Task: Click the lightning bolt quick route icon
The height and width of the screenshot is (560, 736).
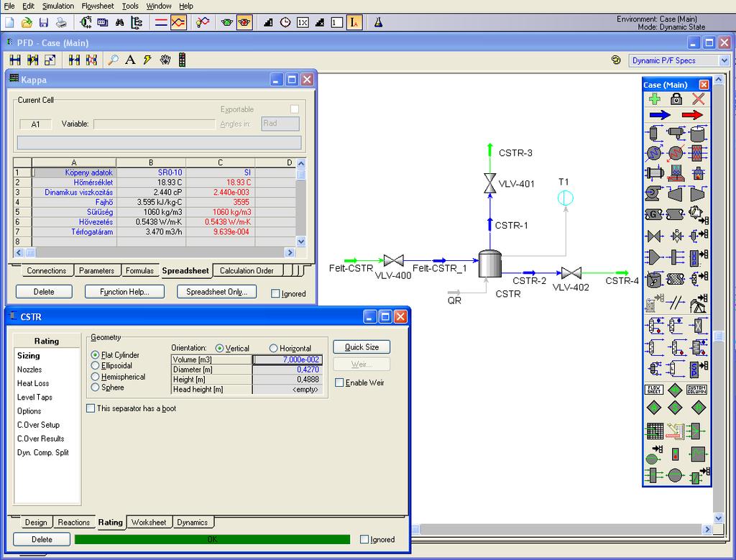Action: [x=147, y=60]
